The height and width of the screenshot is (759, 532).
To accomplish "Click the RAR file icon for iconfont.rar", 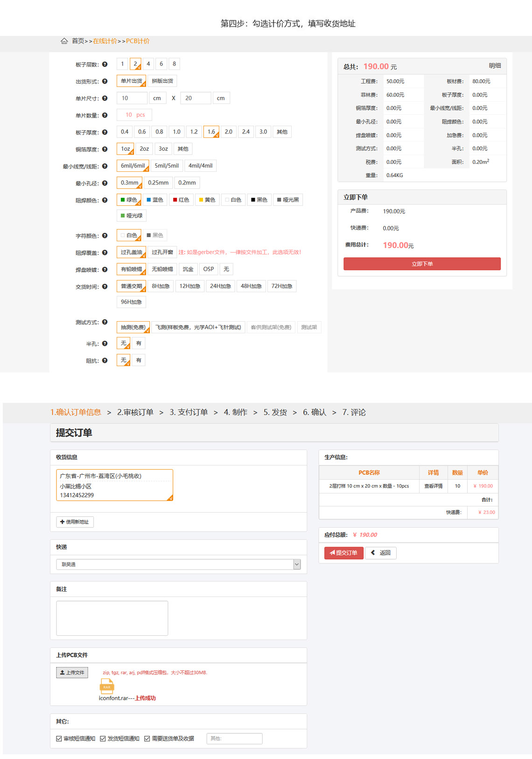I will tap(107, 686).
